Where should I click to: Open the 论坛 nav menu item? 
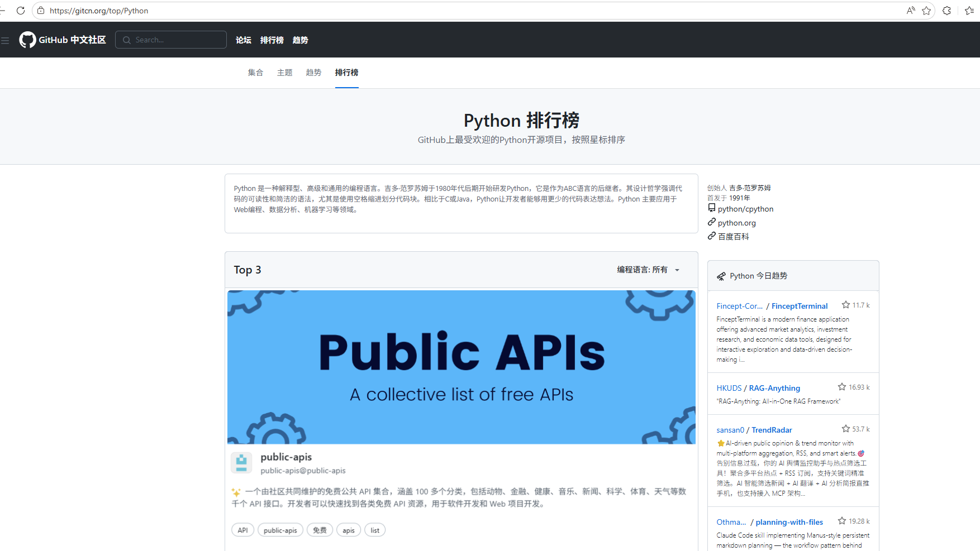[x=244, y=40]
